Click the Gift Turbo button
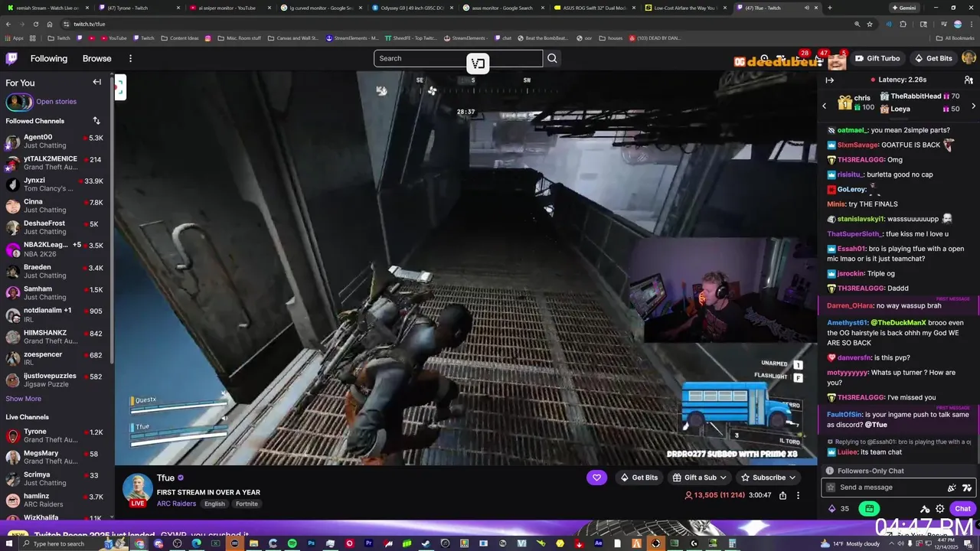Image resolution: width=980 pixels, height=551 pixels. coord(877,58)
